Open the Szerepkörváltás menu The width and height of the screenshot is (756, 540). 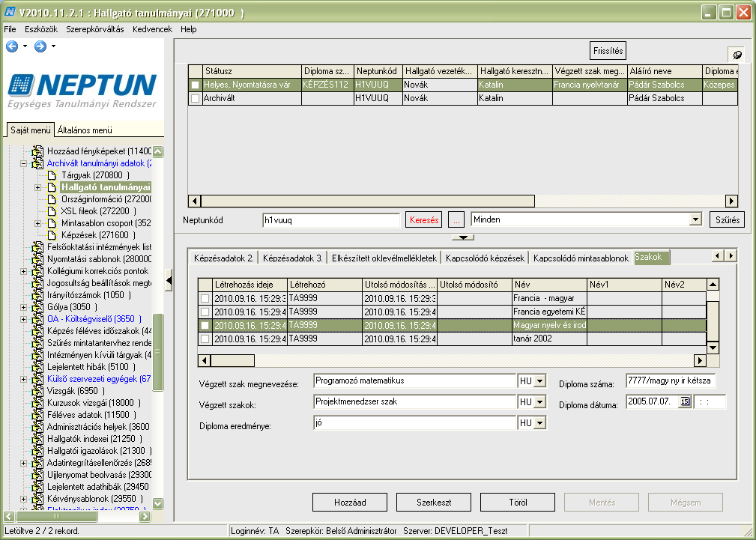(x=95, y=29)
